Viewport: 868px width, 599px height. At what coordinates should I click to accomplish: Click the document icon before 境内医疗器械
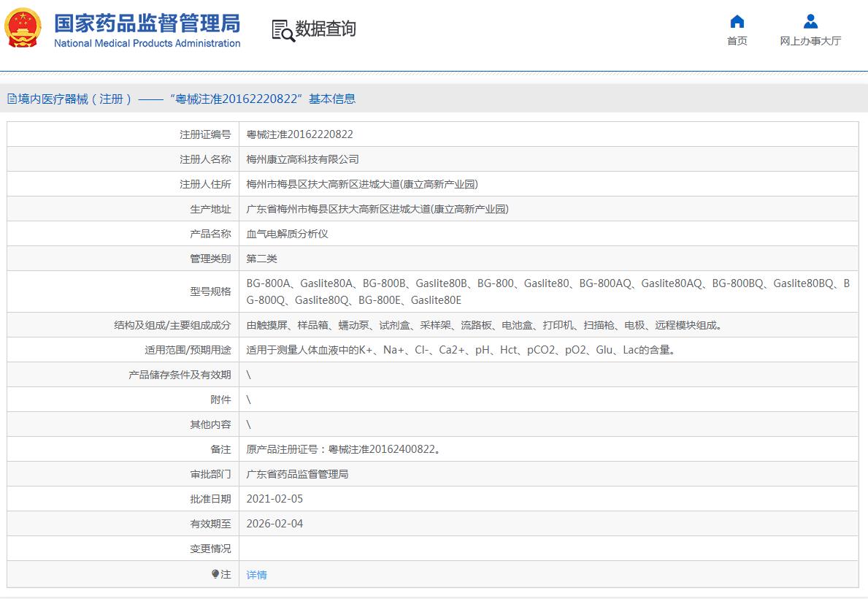[x=12, y=99]
